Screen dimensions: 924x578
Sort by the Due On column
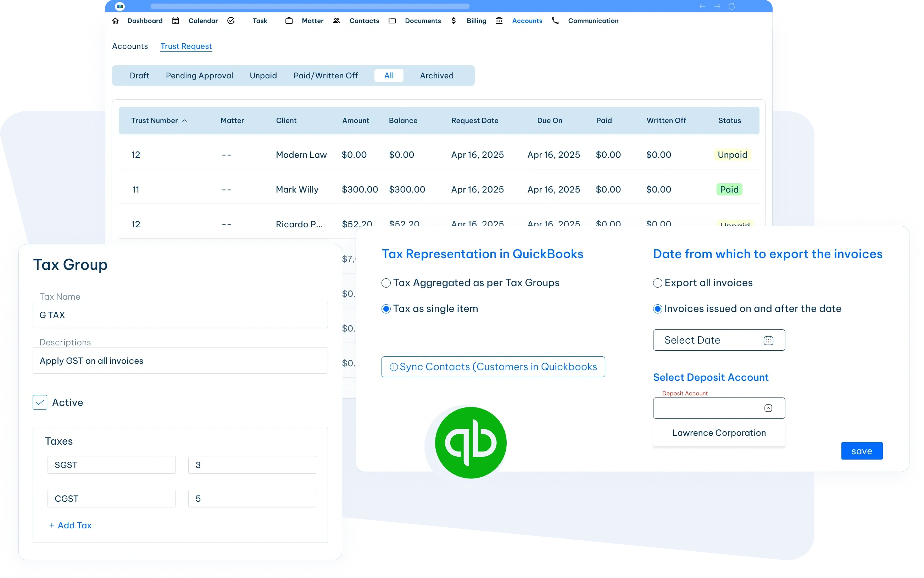(x=550, y=121)
